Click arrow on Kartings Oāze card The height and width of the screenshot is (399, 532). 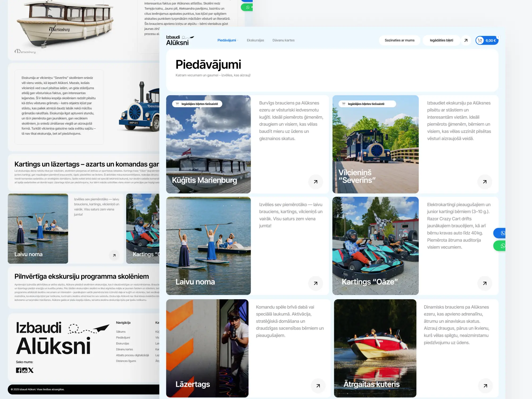point(485,284)
